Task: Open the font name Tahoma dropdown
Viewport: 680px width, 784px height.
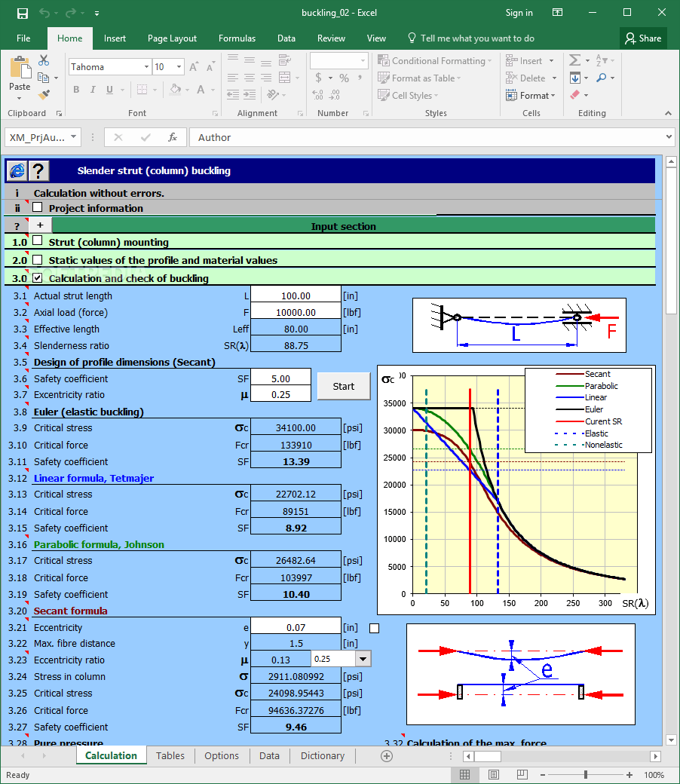Action: click(x=146, y=67)
